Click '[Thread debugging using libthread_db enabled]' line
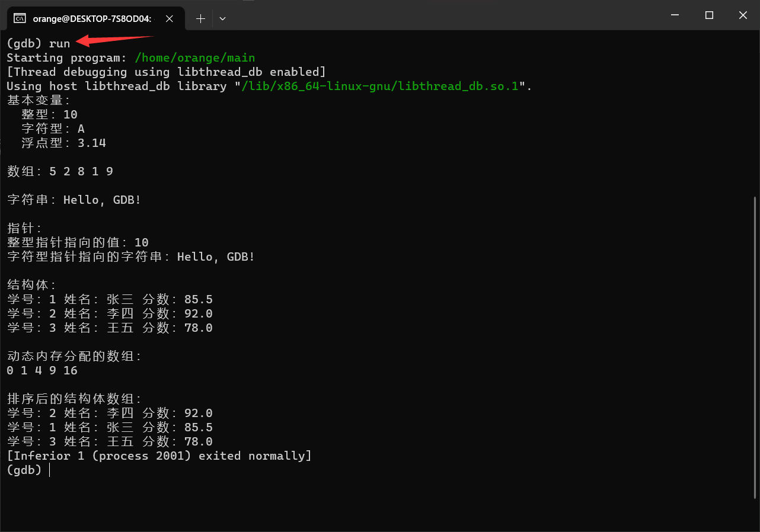The image size is (760, 532). (167, 72)
